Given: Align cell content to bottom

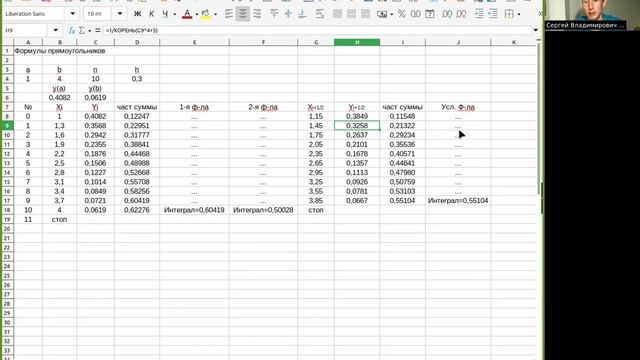Looking at the screenshot, I should pos(302,14).
